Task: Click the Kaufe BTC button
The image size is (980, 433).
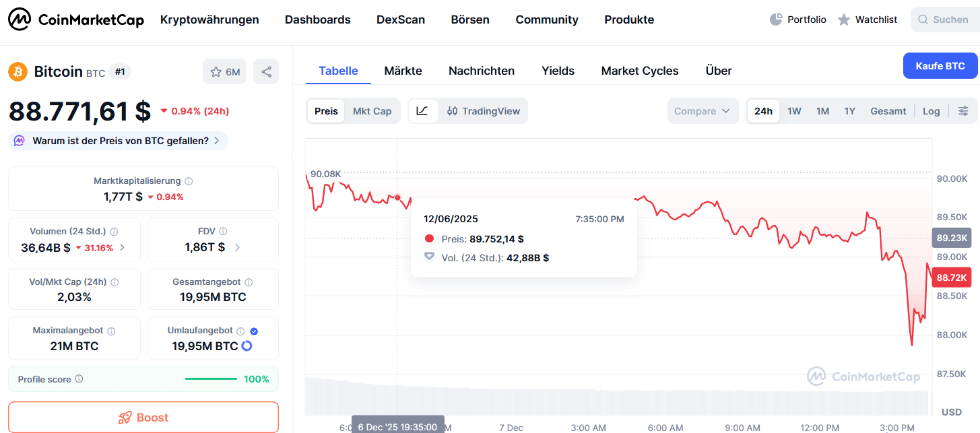Action: click(x=940, y=65)
